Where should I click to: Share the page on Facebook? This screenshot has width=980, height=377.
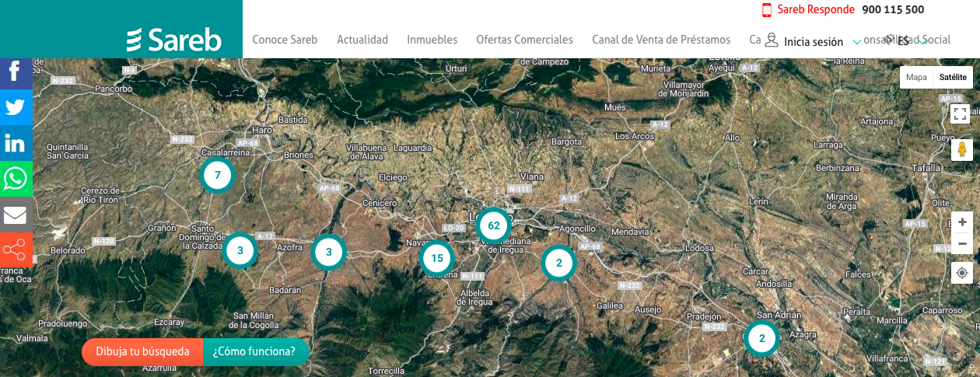16,73
